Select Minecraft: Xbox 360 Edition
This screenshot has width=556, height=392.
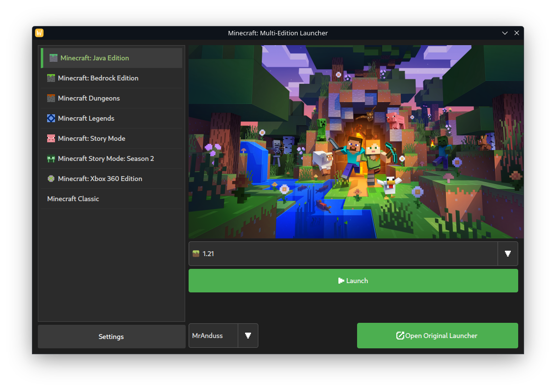(x=111, y=179)
